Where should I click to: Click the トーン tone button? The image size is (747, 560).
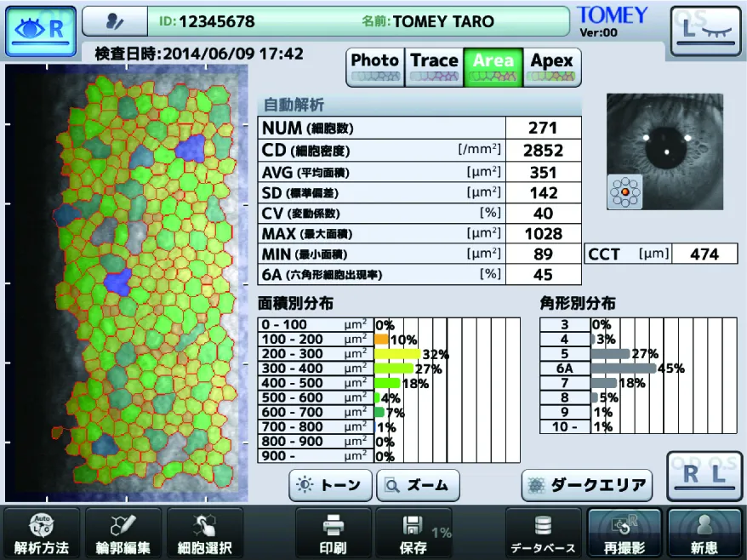[x=330, y=485]
